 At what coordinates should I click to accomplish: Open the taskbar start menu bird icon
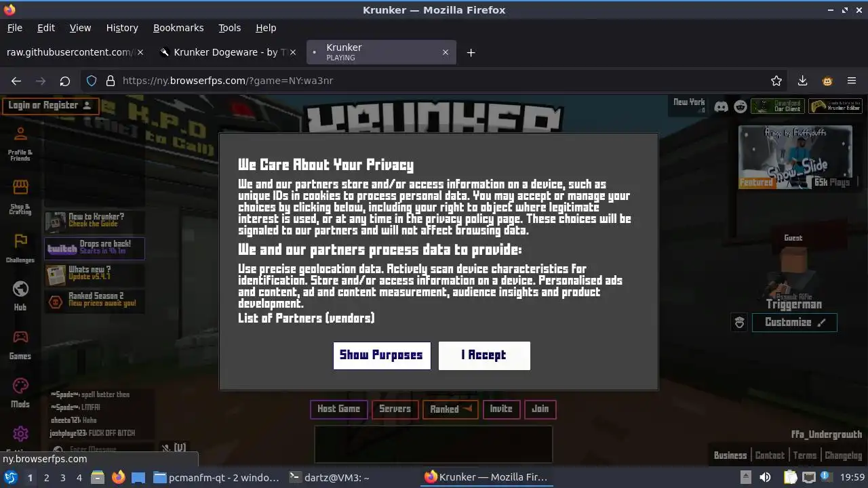click(x=11, y=477)
